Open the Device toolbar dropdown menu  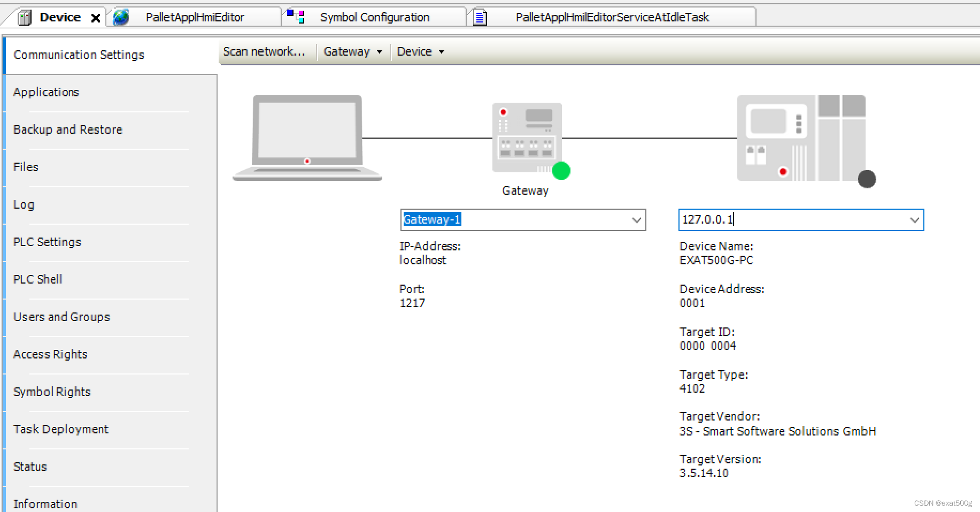(x=420, y=51)
